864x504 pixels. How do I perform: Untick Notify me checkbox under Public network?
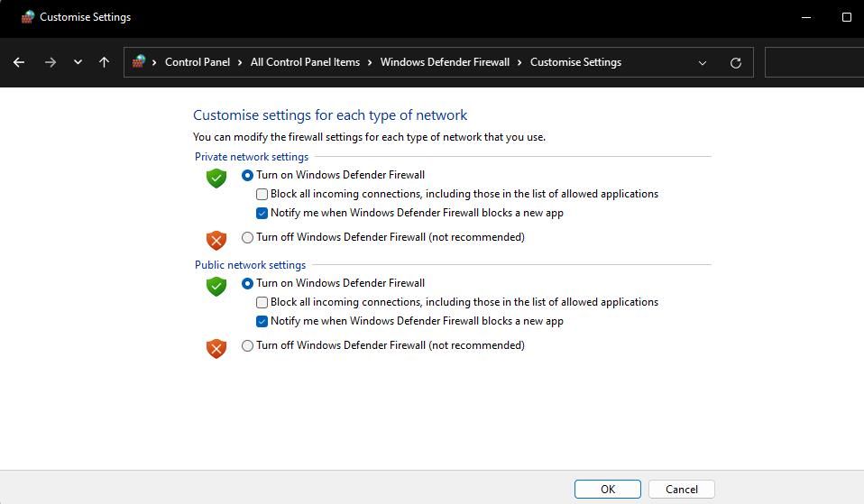click(x=262, y=322)
